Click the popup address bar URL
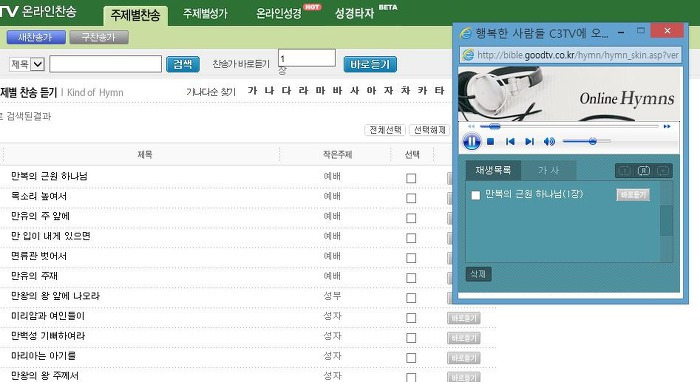This screenshot has width=700, height=382. pyautogui.click(x=578, y=55)
